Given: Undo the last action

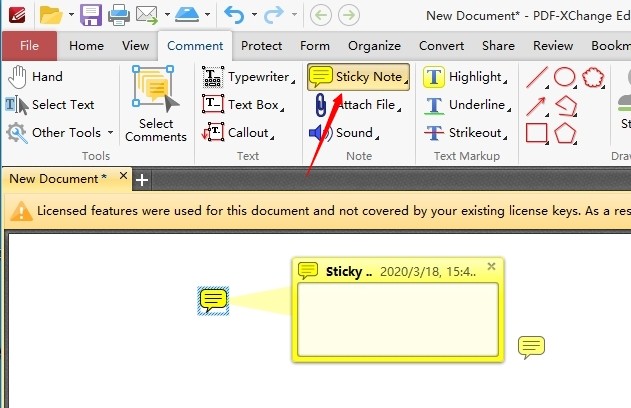Looking at the screenshot, I should (x=235, y=15).
